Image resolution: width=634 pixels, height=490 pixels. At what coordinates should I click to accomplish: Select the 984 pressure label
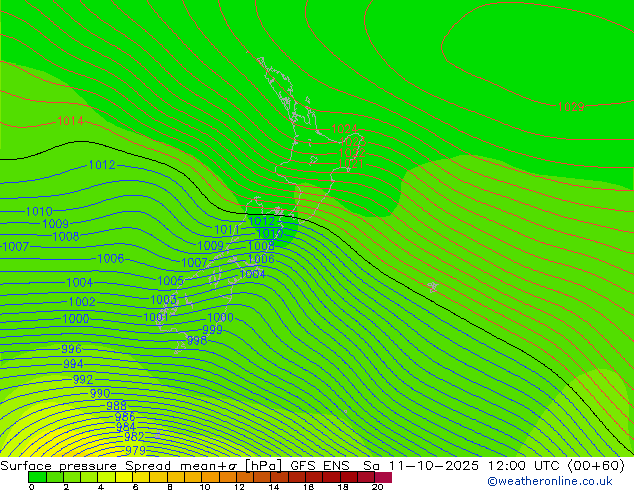click(126, 427)
